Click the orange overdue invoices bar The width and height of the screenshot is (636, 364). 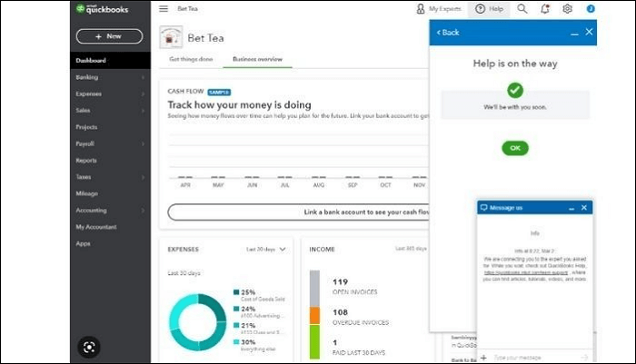(x=314, y=315)
